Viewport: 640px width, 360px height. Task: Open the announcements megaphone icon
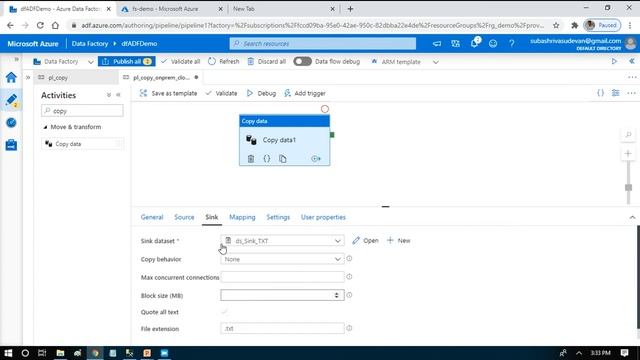[437, 43]
